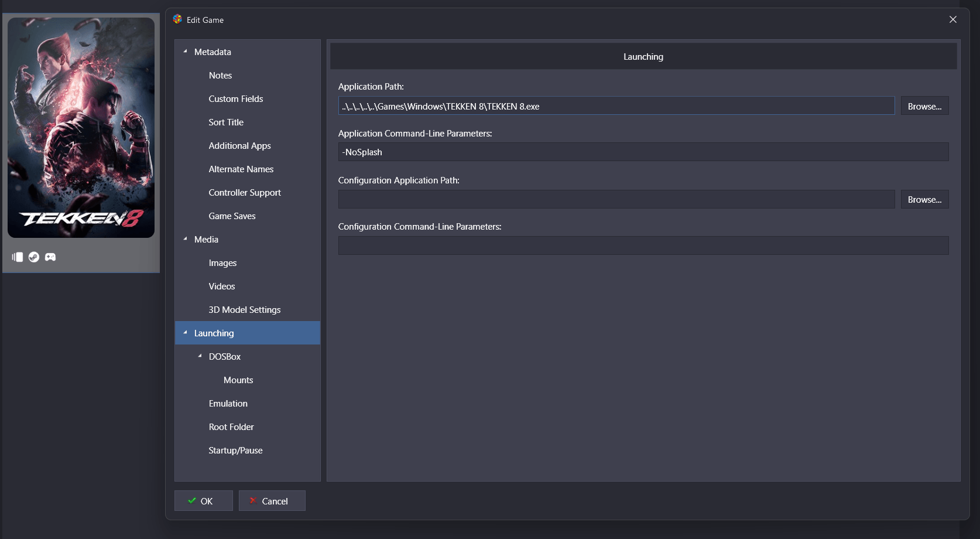Select the Launching tree item
The image size is (980, 539).
point(248,333)
